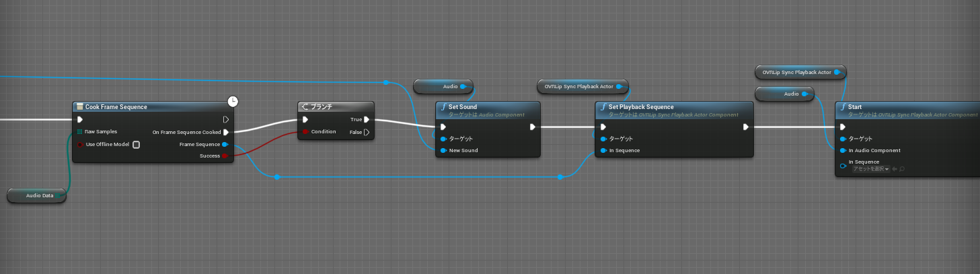Click the function icon on Set Playback Sequence
Viewport: 980px width, 274px height.
point(603,107)
